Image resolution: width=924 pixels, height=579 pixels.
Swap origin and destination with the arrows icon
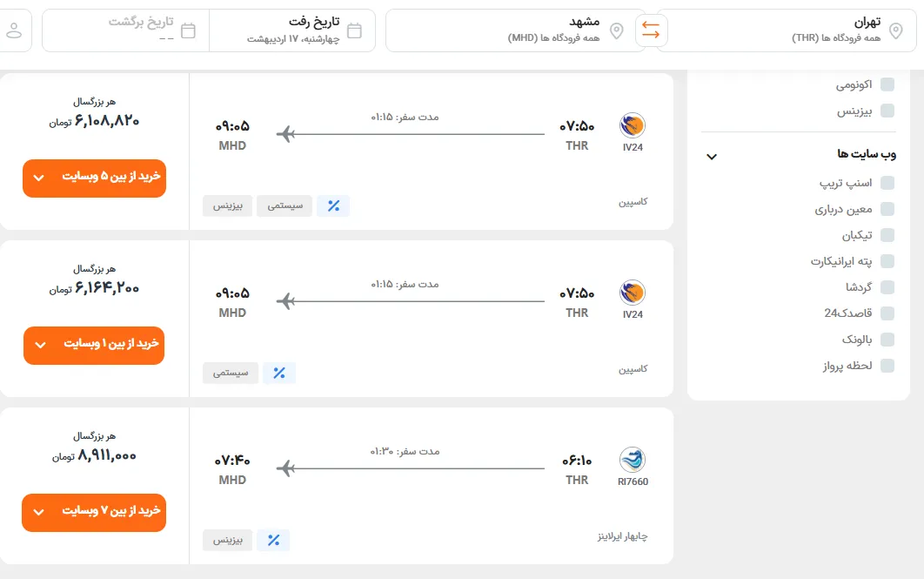[x=651, y=30]
